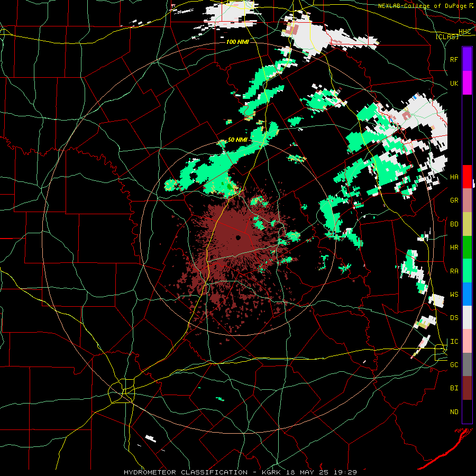The width and height of the screenshot is (476, 476).
Task: Select the RA legend label
Action: coord(454,271)
